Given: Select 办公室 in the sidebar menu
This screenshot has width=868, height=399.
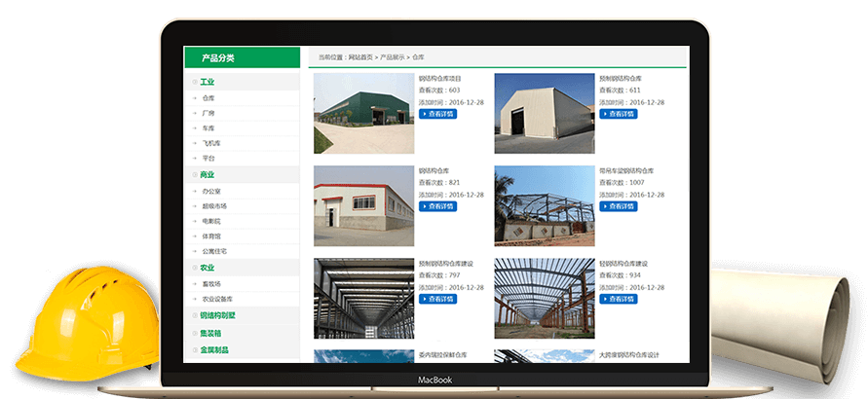Looking at the screenshot, I should pos(211,191).
